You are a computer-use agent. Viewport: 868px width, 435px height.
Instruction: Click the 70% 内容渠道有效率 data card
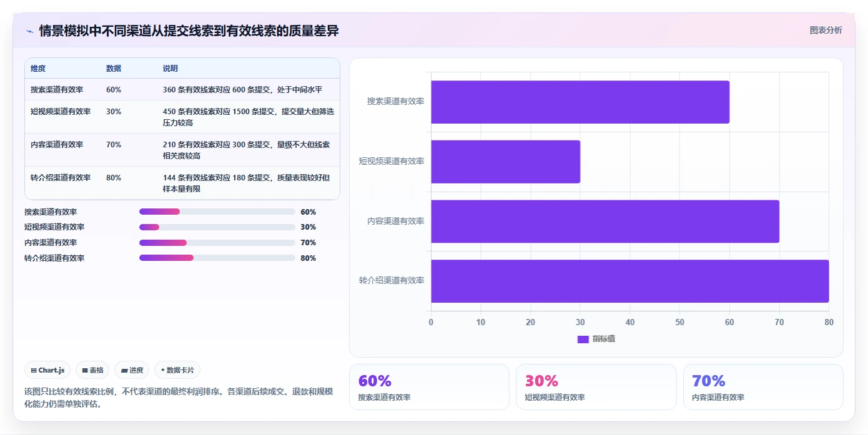click(x=763, y=387)
